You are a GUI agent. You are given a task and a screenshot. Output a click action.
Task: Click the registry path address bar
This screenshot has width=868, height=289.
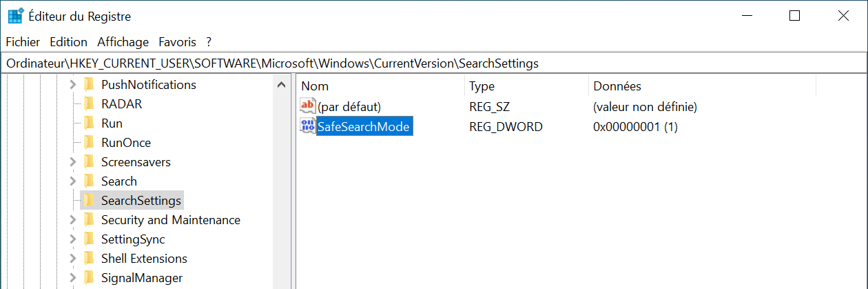click(x=434, y=63)
